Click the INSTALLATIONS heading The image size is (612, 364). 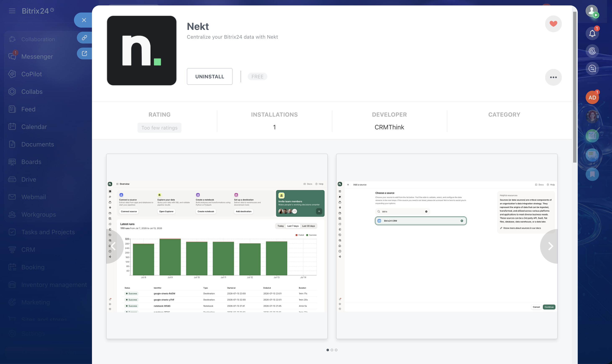pos(274,115)
